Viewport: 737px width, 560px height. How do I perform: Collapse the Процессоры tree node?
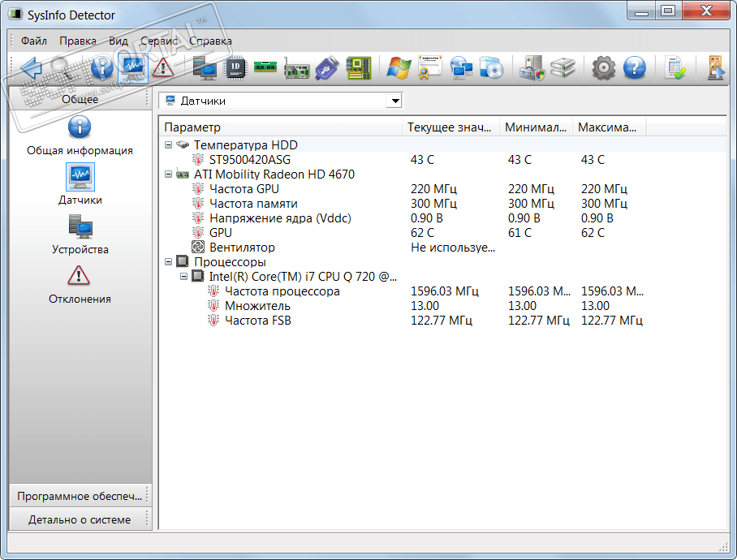168,261
